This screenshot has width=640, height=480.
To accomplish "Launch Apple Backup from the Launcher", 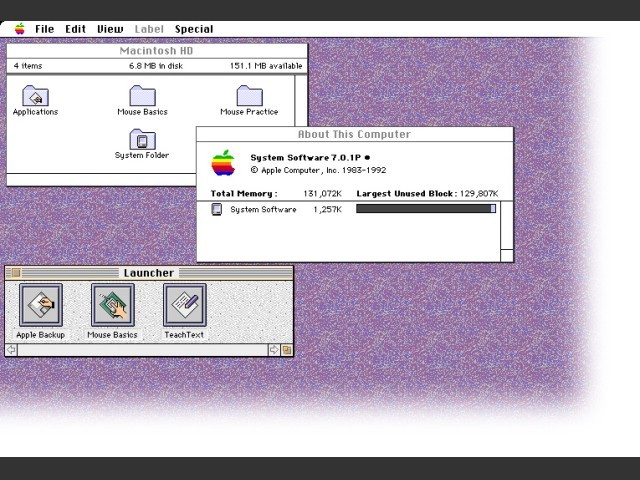I will coord(40,305).
